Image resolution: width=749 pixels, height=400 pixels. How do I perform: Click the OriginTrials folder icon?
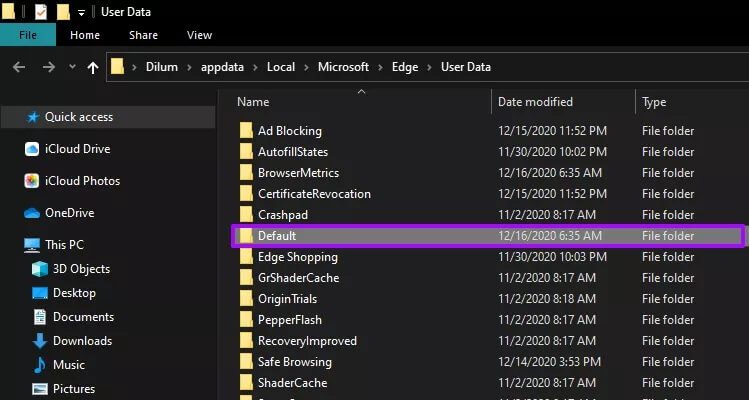click(246, 299)
